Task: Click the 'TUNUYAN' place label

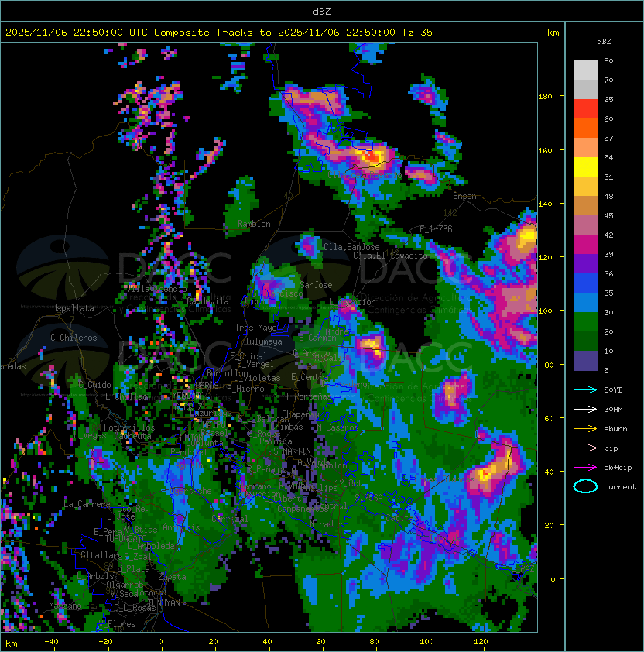Action: [164, 603]
